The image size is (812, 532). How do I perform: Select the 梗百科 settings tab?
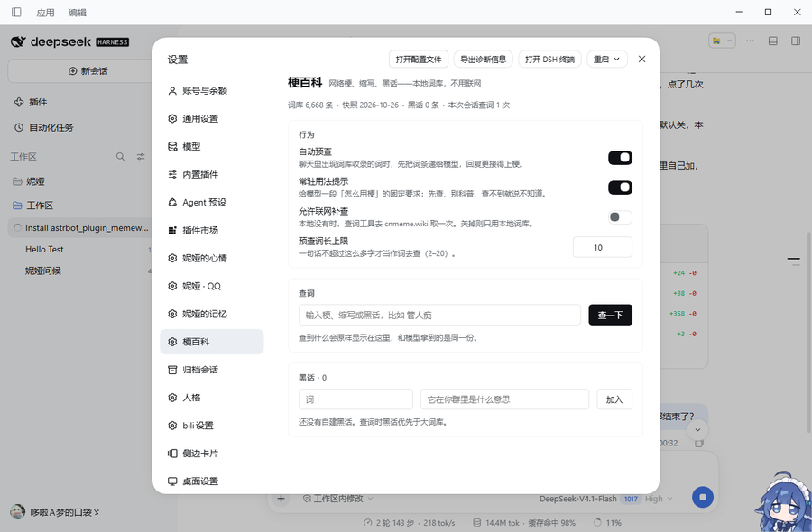point(211,342)
